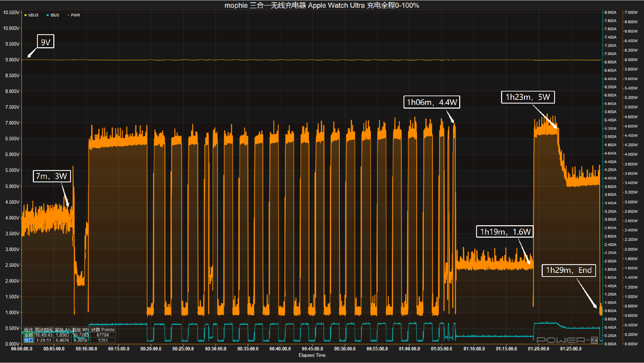Image resolution: width=644 pixels, height=363 pixels.
Task: Click the chart title mentioning Apple Watch Ultra
Action: pos(322,5)
